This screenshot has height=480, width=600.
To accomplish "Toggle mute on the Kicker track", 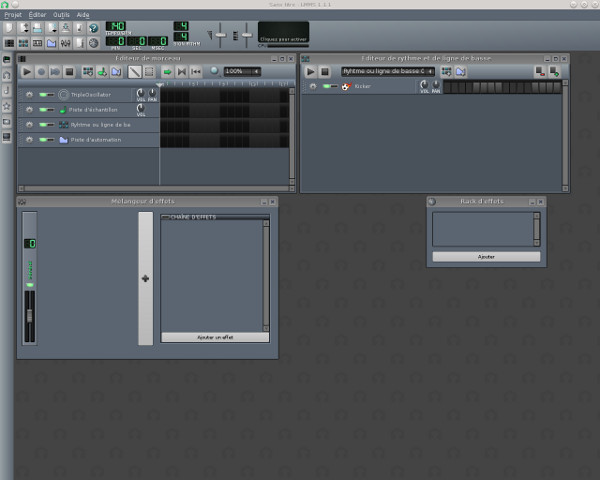I will [326, 87].
